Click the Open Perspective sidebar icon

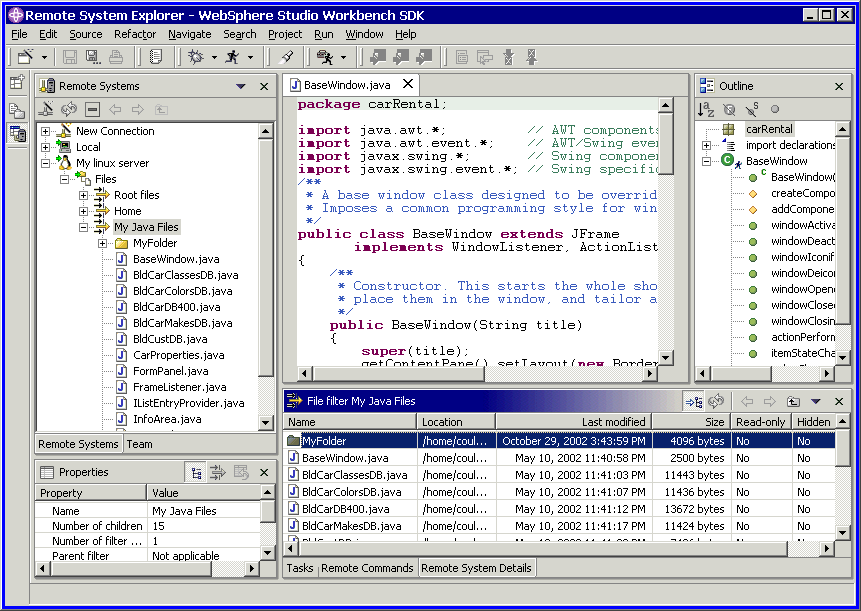[x=17, y=83]
